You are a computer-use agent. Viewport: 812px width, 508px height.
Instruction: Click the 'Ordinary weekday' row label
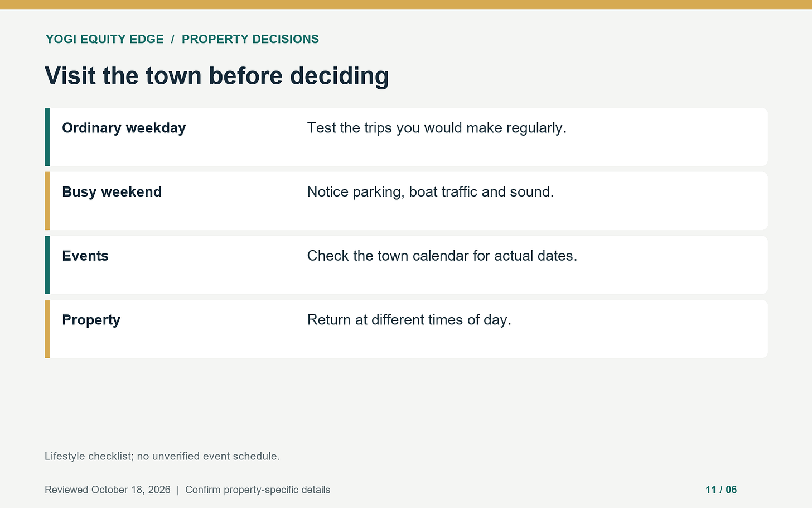[124, 128]
